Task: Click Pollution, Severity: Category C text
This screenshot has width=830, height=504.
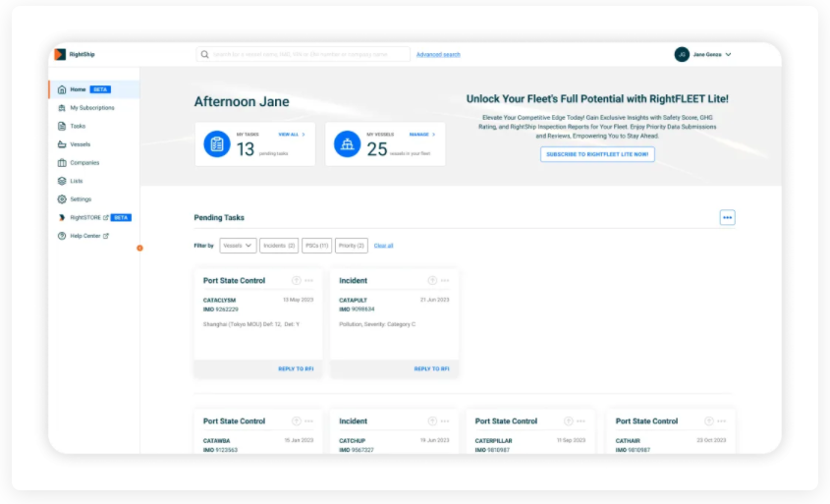Action: 377,324
